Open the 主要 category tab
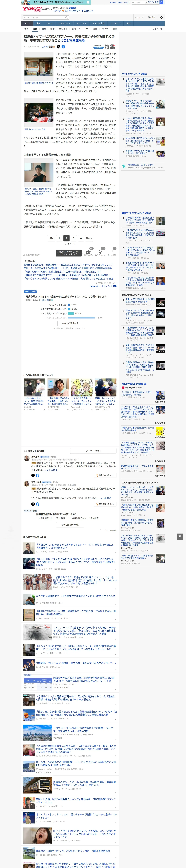This screenshot has width=186, height=868. 26,29
